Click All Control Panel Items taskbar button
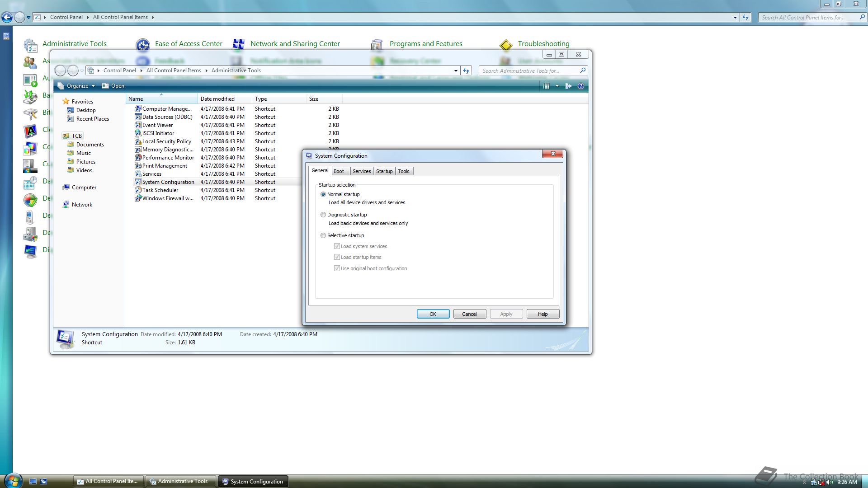 108,481
